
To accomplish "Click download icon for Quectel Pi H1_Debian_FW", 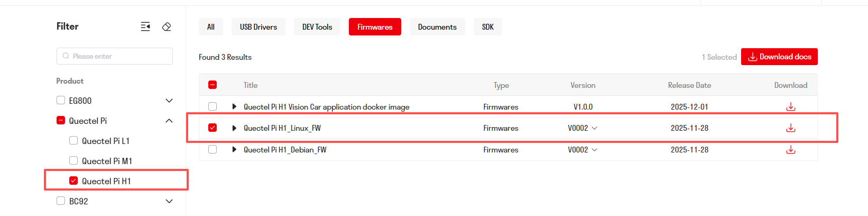I will [x=790, y=150].
